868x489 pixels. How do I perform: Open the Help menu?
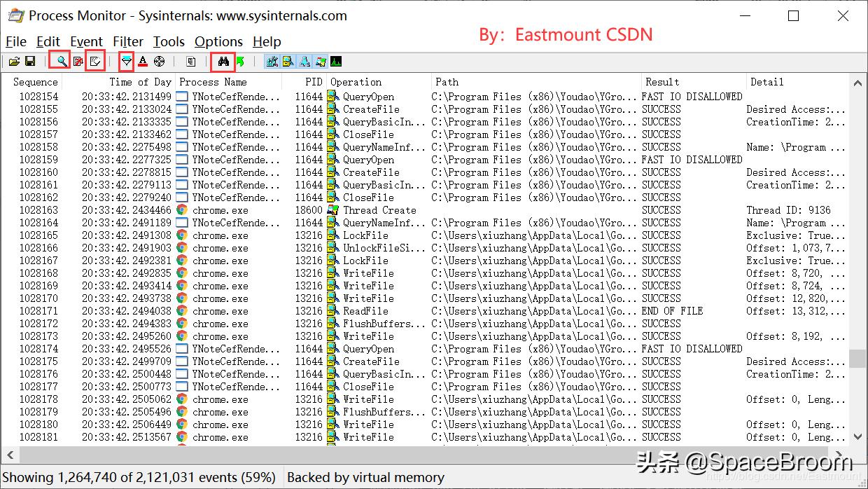tap(267, 42)
